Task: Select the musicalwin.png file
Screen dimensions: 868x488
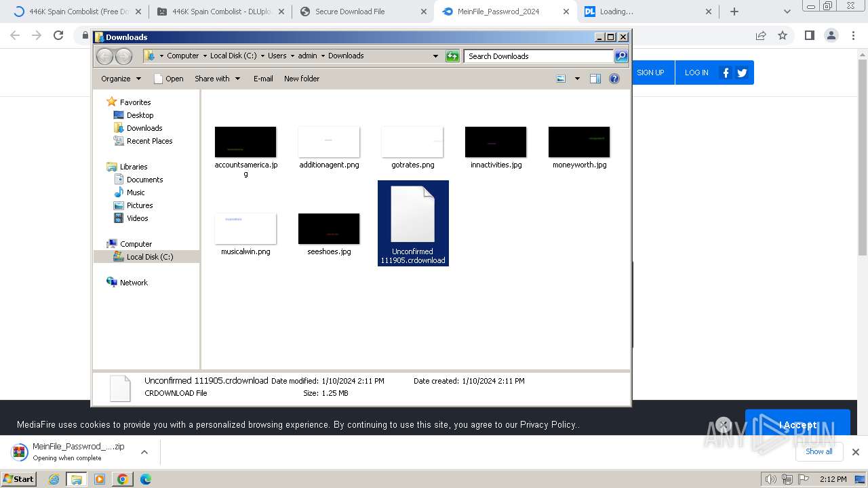Action: click(x=245, y=235)
